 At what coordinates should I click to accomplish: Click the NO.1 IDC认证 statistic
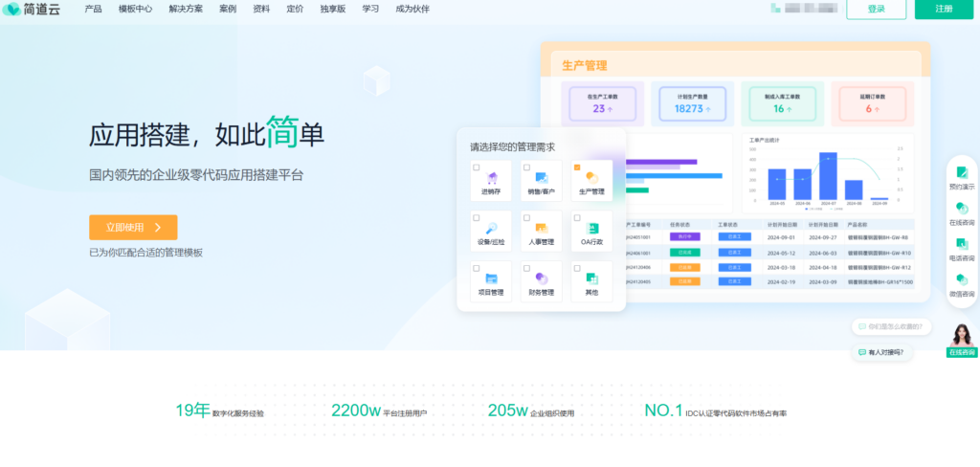716,411
